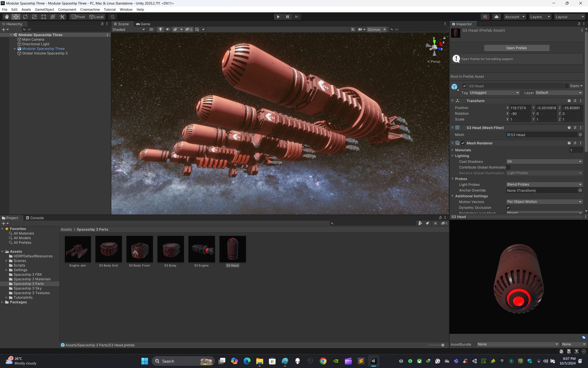The image size is (588, 368).
Task: Adjust the project icon size slider
Action: (x=437, y=345)
